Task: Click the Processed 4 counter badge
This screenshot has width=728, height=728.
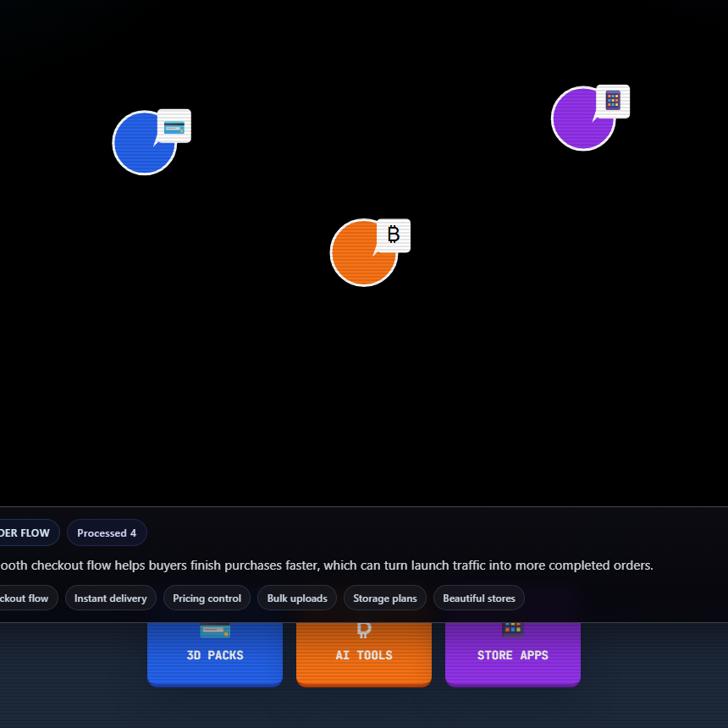Action: 107,533
